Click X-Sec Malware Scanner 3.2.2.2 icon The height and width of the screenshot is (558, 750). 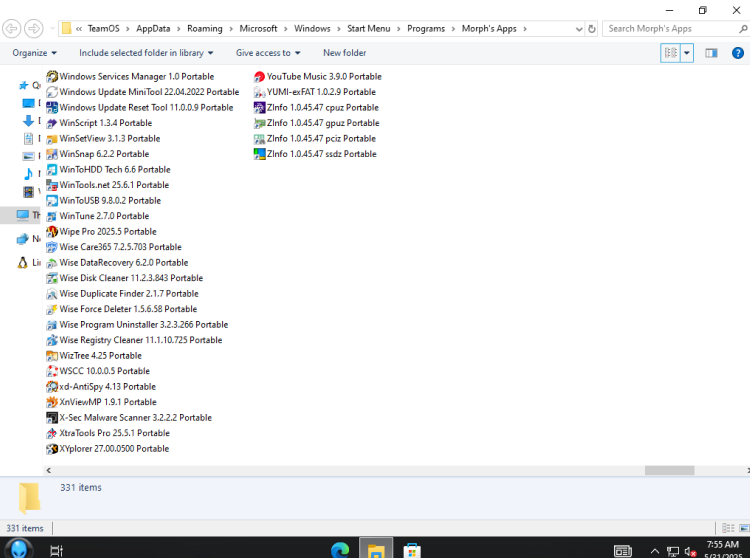52,417
